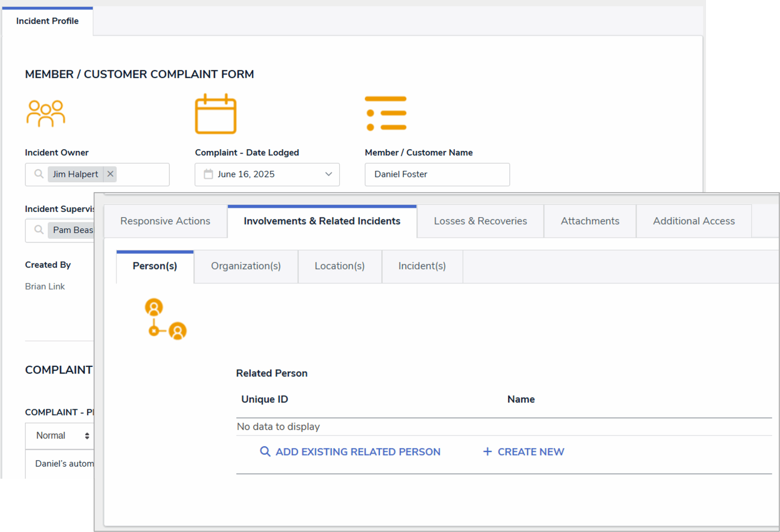Viewport: 780px width, 532px height.
Task: Click the Incident Owner people icon
Action: (46, 113)
